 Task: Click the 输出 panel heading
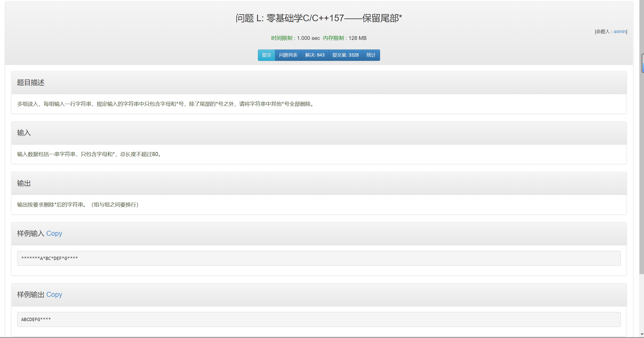coord(24,183)
